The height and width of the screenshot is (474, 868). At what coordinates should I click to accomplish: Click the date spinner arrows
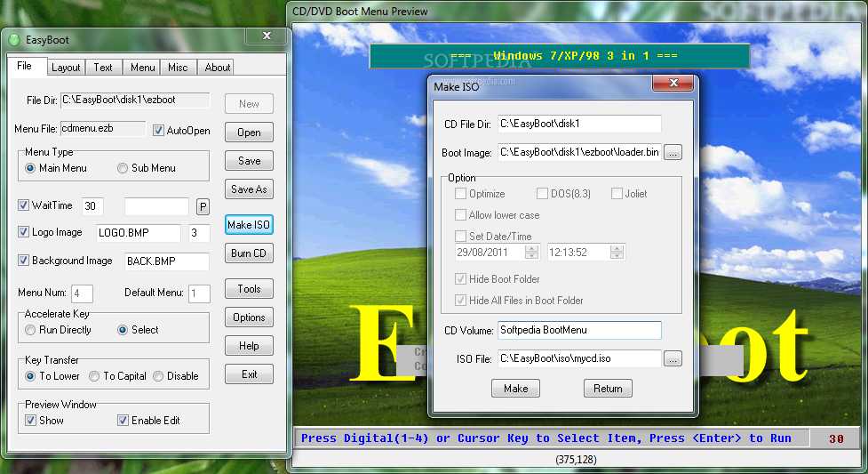click(x=531, y=253)
